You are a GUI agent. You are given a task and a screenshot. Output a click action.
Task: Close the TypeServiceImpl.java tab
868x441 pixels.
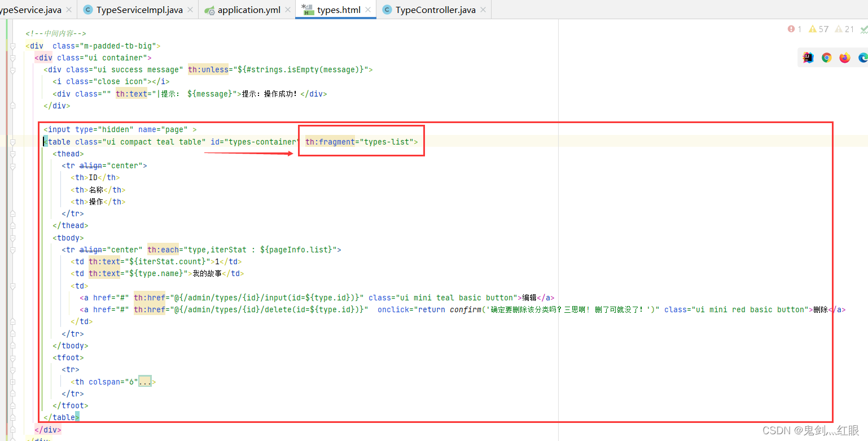coord(190,10)
